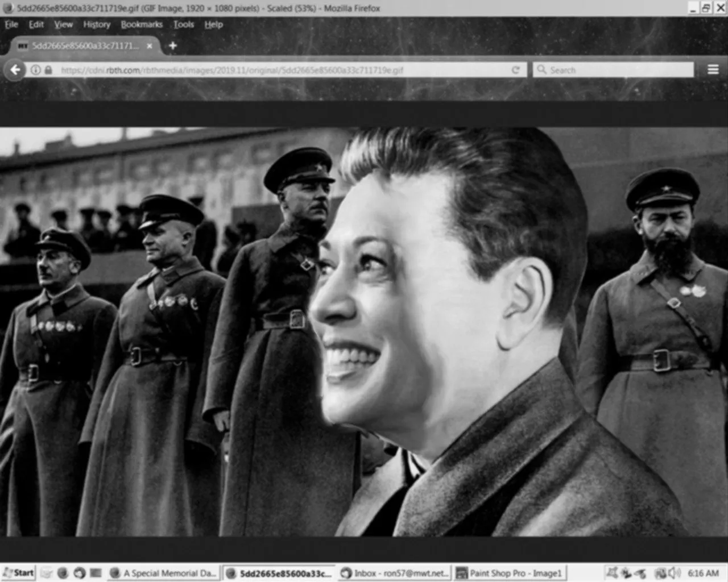Switch to the Inbox ron57 taskbar window
Viewport: 728px width, 582px height.
click(x=395, y=573)
